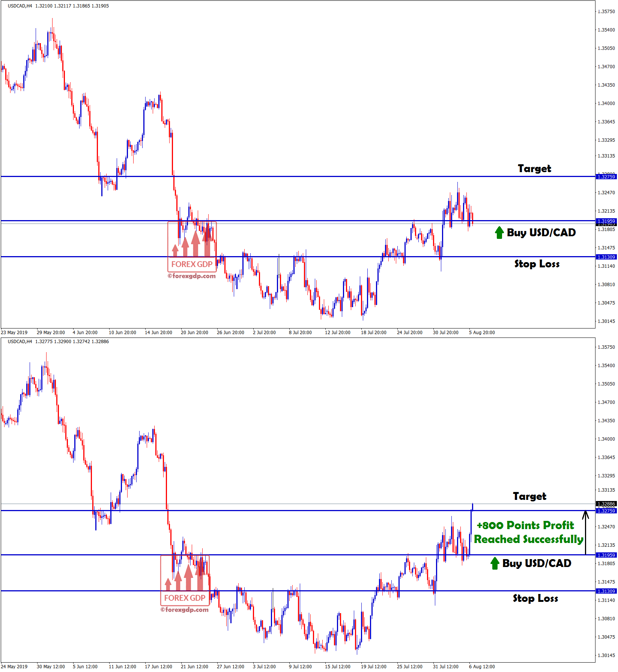Select the 1.31959 buy price tag in upper chart
The width and height of the screenshot is (618, 672).
pos(606,221)
